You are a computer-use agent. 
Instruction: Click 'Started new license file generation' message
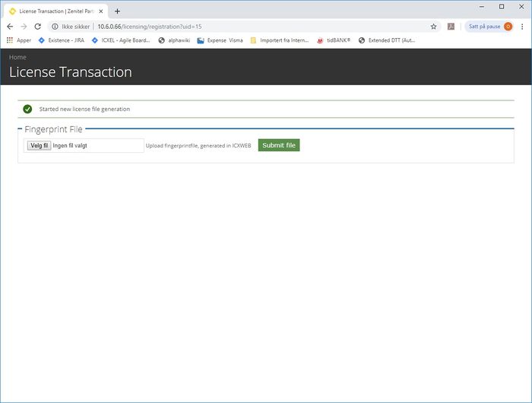pos(84,109)
